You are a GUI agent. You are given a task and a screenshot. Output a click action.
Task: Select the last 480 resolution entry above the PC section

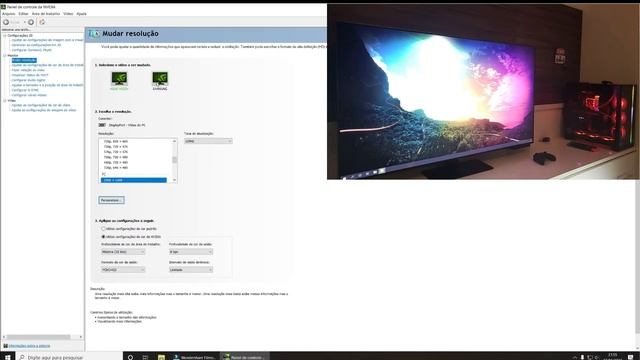pyautogui.click(x=116, y=168)
